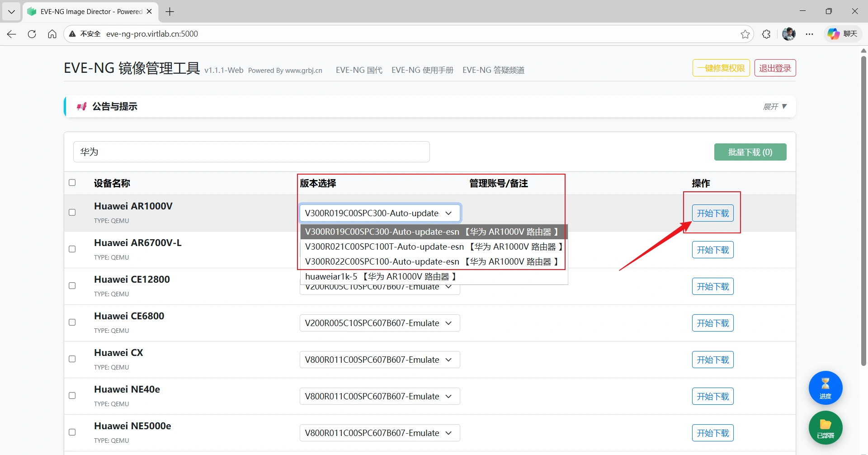
Task: Start download for Huawei AR6700V-L
Action: point(712,250)
